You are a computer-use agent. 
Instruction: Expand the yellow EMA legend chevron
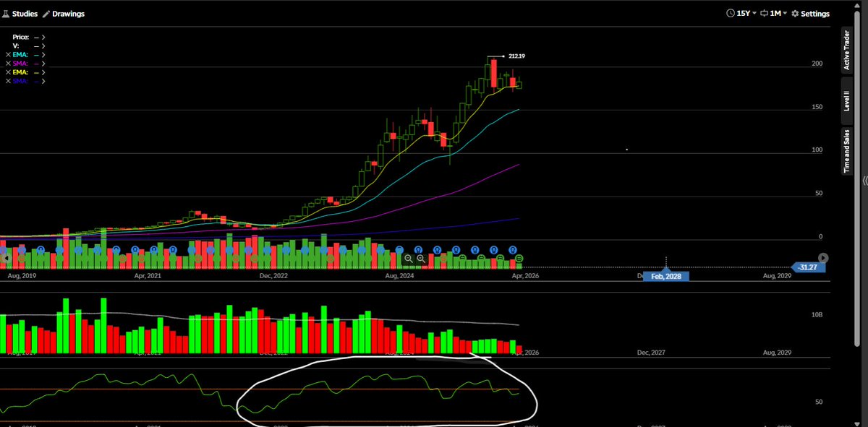[43, 73]
